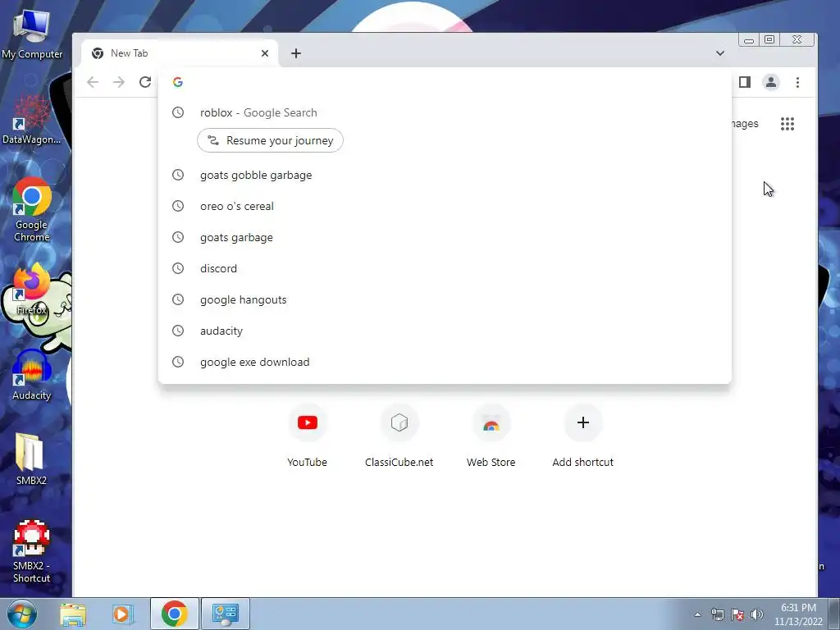The width and height of the screenshot is (840, 630).
Task: Open the Web Store shortcut tile
Action: point(491,436)
